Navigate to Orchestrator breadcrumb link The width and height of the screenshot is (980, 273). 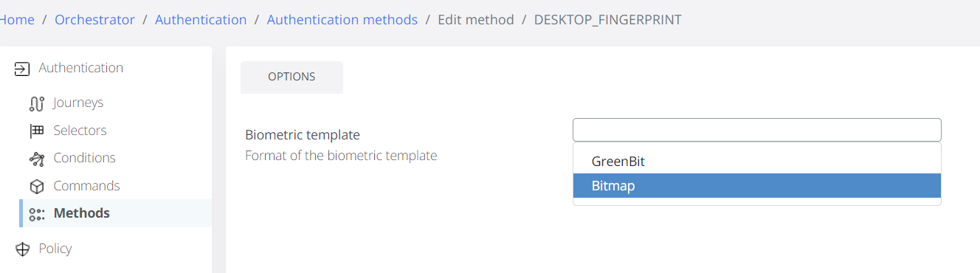coord(94,20)
